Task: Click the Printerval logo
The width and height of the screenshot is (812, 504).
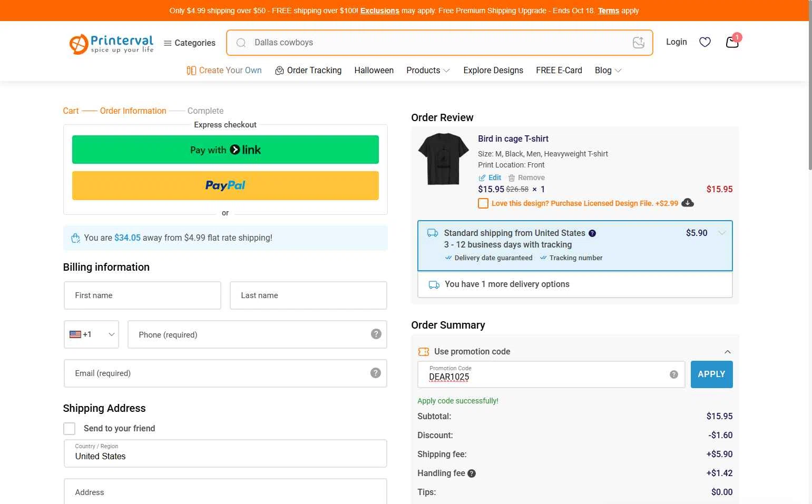Action: [x=112, y=44]
